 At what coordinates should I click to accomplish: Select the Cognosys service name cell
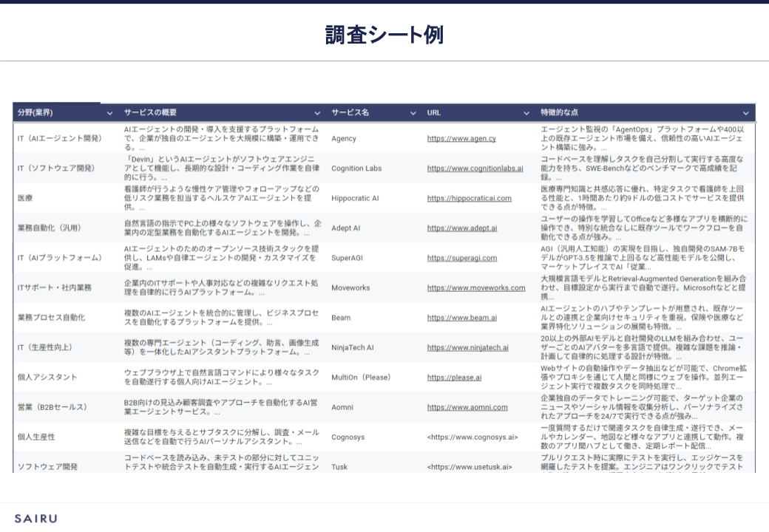pos(348,437)
